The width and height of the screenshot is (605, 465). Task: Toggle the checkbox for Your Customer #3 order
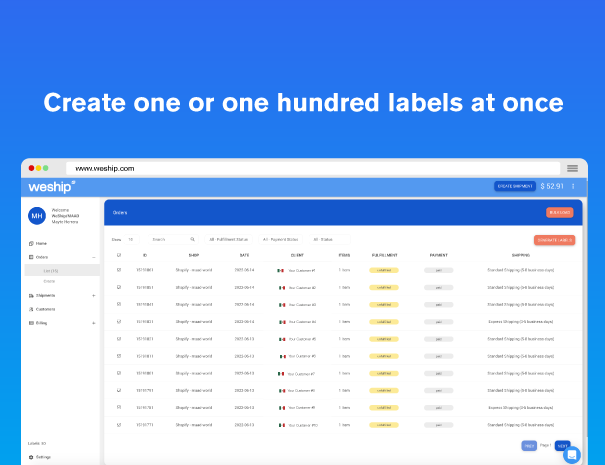click(x=119, y=304)
